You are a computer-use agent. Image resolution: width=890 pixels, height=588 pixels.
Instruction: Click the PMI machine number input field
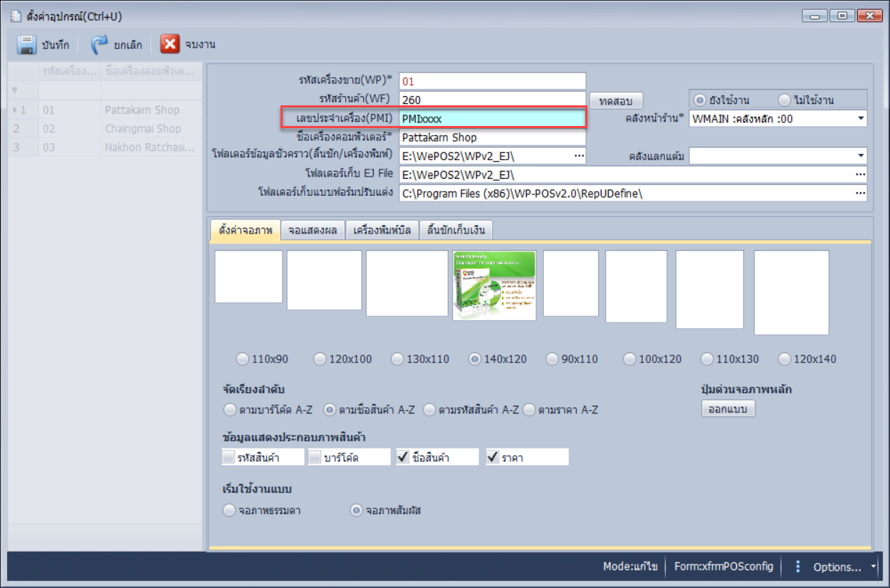[x=491, y=119]
